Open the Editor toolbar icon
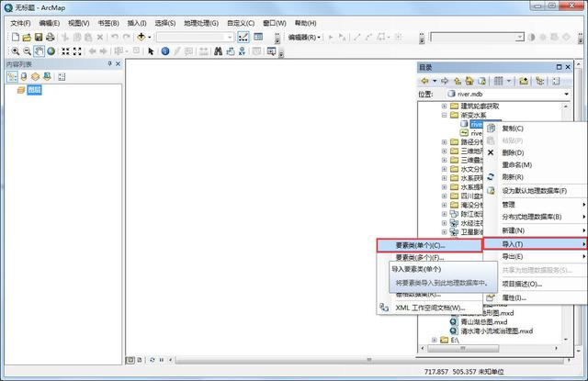The image size is (588, 381). [243, 37]
